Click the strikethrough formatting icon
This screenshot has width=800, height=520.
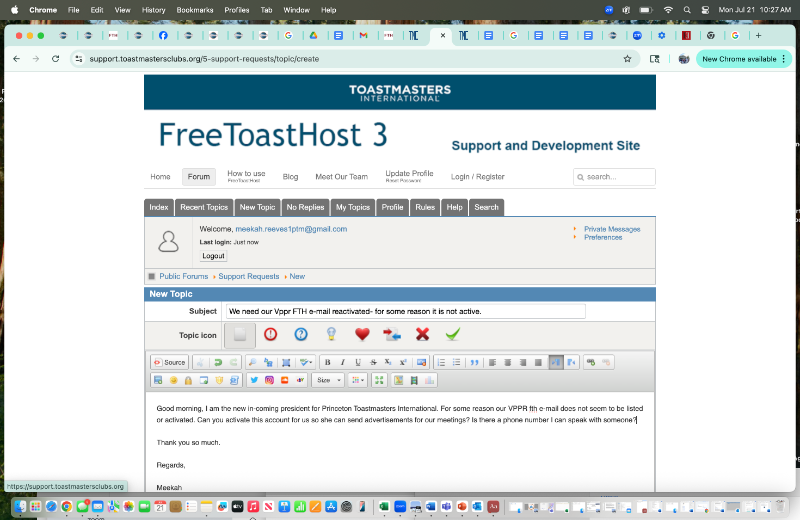point(373,362)
